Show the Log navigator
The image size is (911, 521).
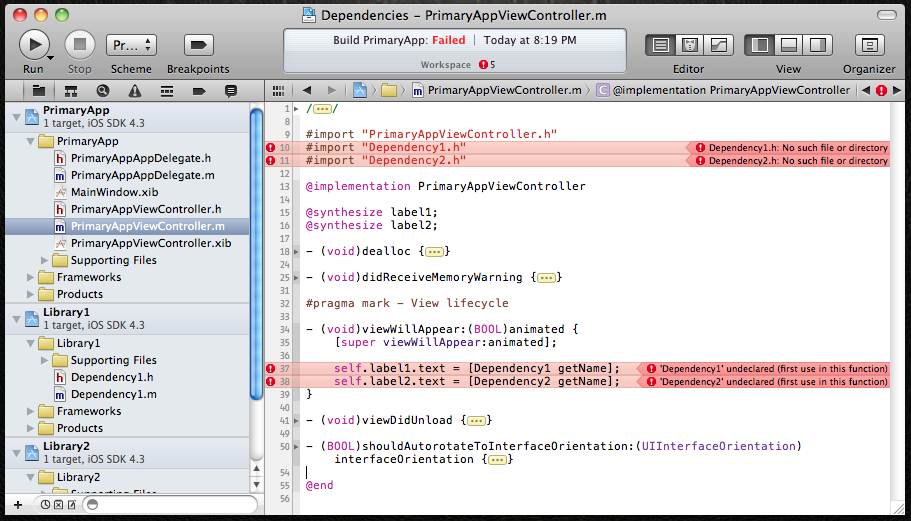231,91
